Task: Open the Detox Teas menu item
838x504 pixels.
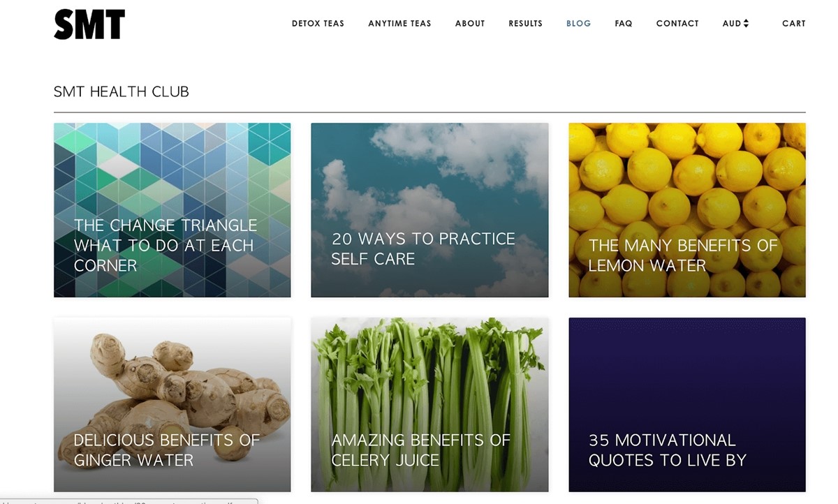Action: pos(318,23)
